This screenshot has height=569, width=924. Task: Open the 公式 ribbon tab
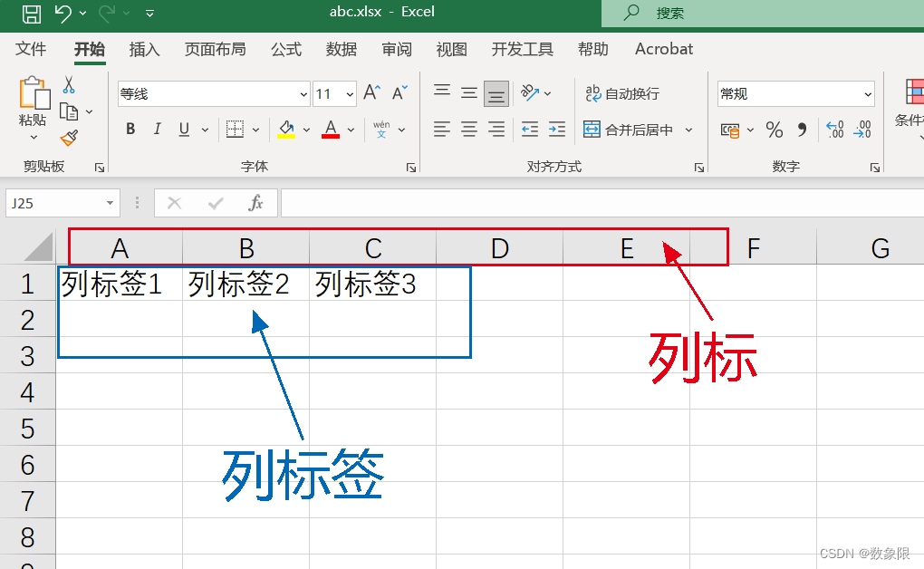286,49
